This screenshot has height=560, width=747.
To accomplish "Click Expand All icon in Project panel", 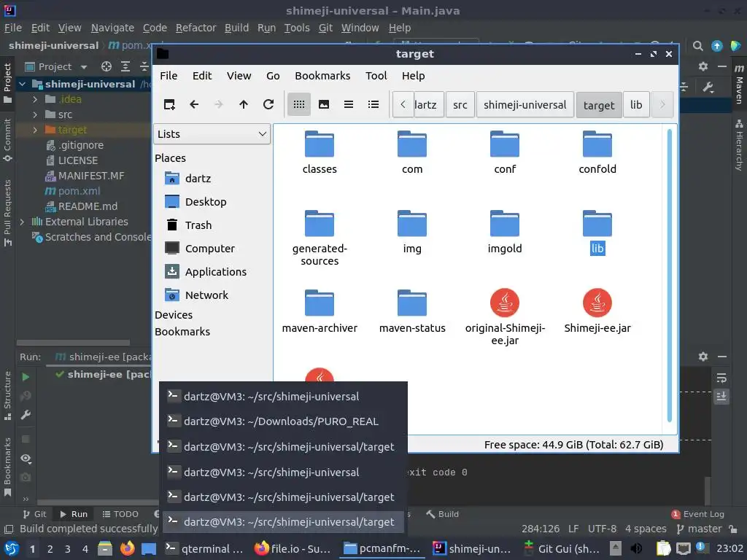I will tap(125, 66).
